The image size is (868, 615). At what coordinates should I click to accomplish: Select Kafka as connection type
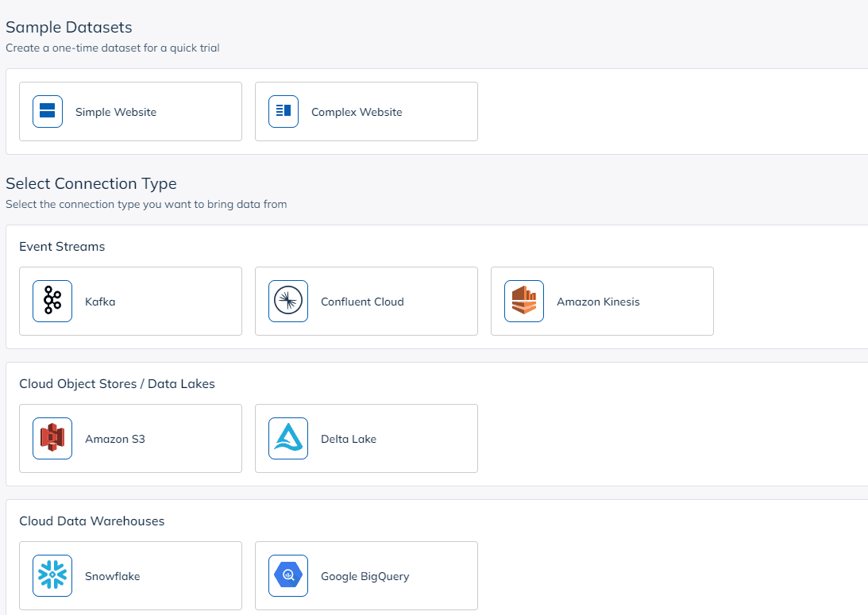[x=130, y=301]
